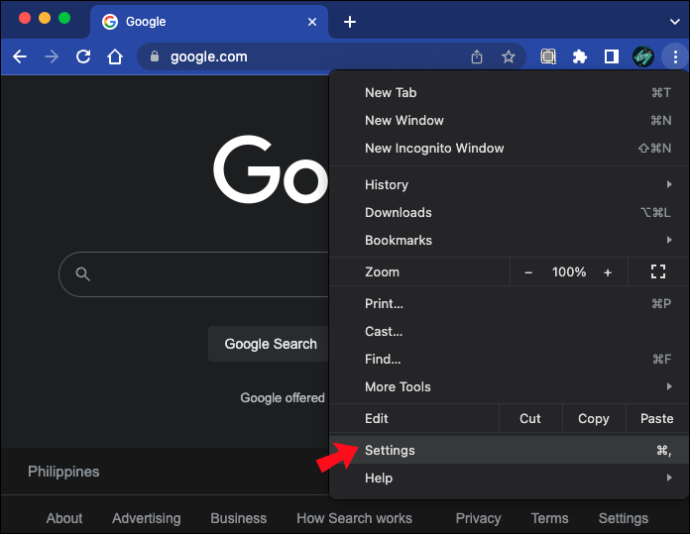Open the Extensions puzzle piece icon
The width and height of the screenshot is (690, 534).
580,57
